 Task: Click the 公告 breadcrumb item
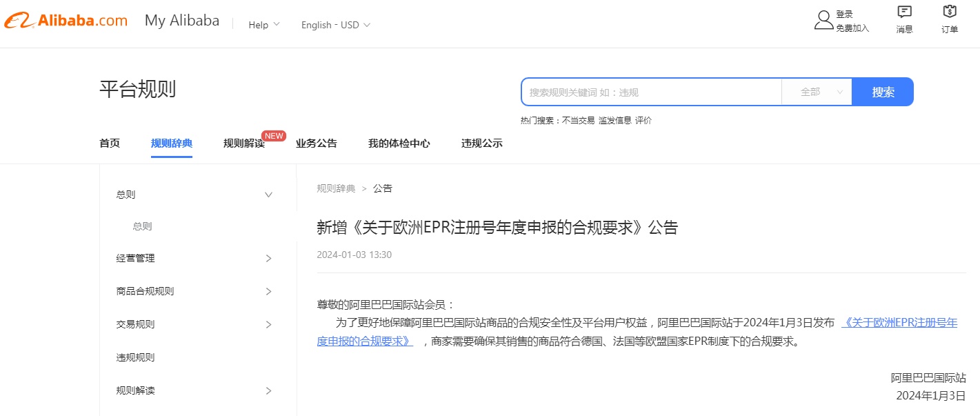(x=383, y=188)
